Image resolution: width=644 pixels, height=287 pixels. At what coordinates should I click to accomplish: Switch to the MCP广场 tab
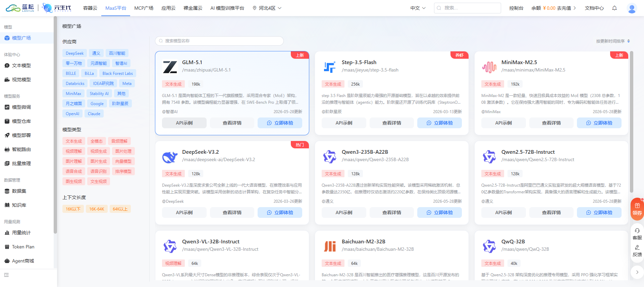click(144, 8)
